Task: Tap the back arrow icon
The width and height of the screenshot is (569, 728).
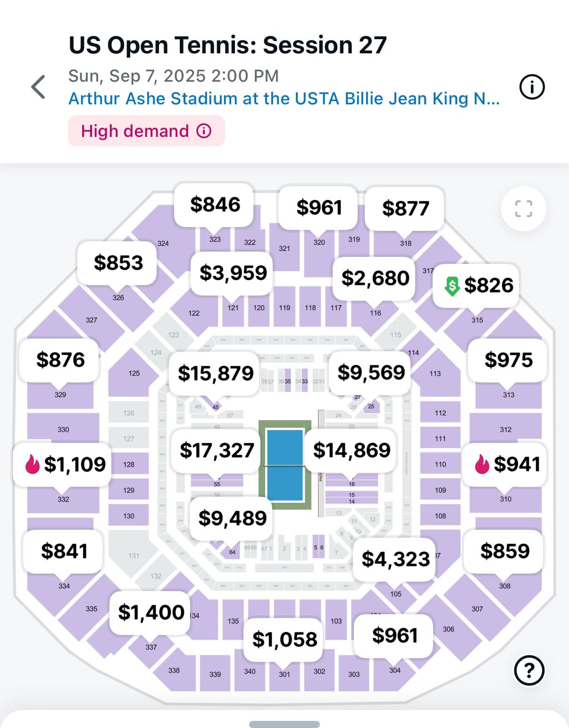Action: [x=38, y=87]
